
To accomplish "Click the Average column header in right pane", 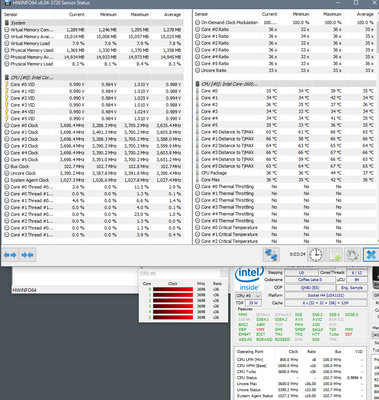I will [x=365, y=14].
